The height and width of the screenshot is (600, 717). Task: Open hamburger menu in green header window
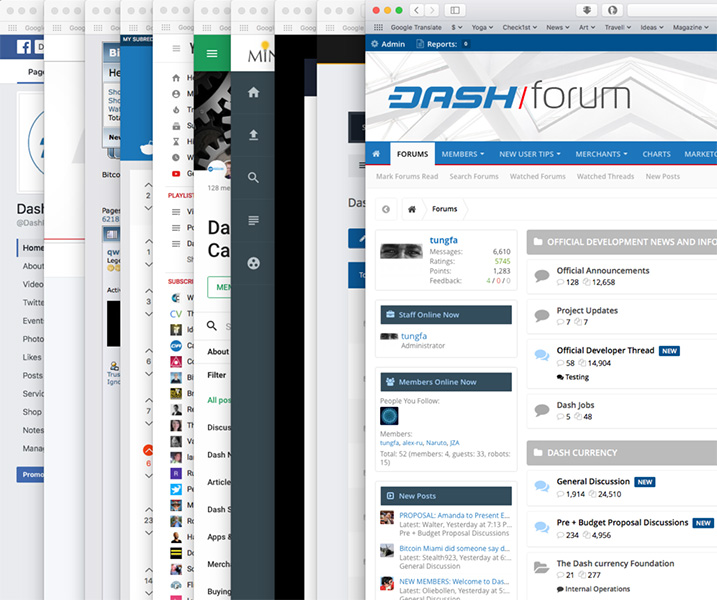[x=212, y=54]
